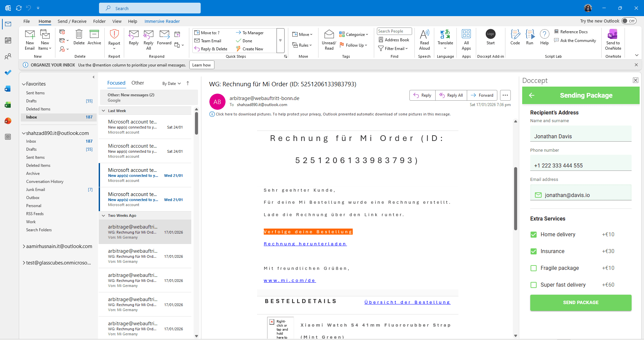Launch Excel from the sidebar
Image resolution: width=644 pixels, height=340 pixels.
coord(8,105)
